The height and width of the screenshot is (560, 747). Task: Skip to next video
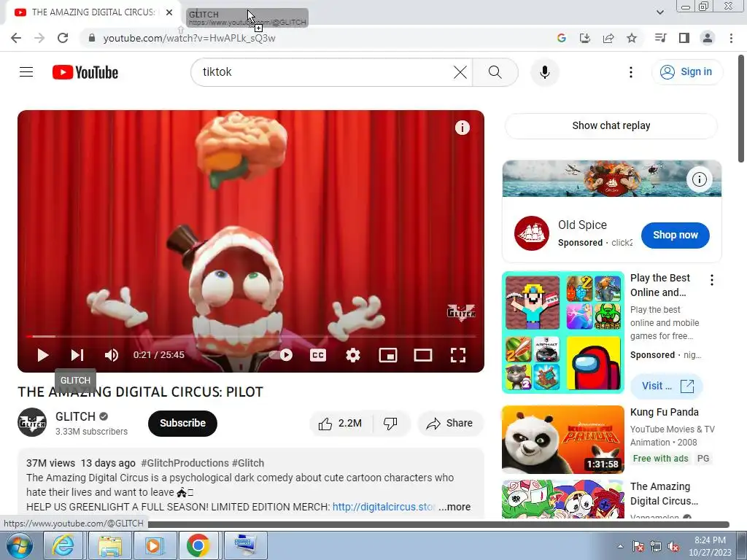coord(77,355)
